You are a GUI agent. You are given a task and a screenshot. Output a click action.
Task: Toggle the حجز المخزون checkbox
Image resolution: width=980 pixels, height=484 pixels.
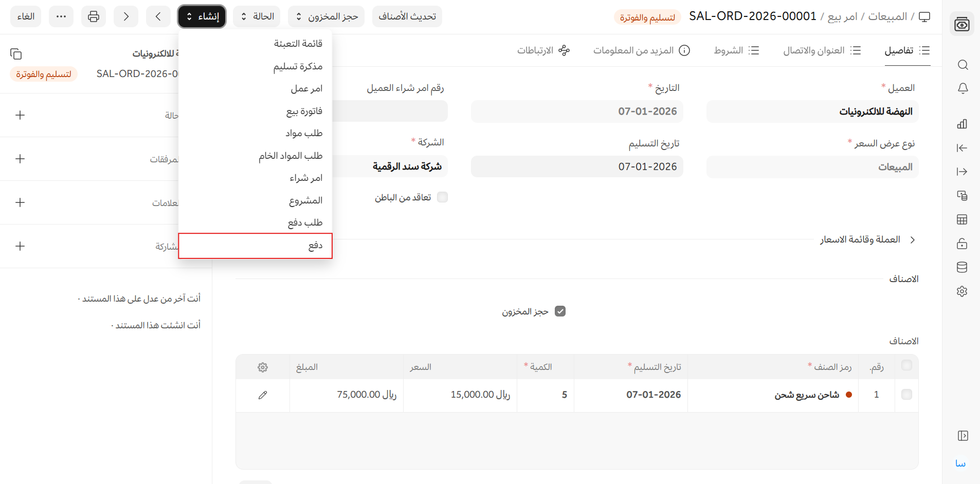coord(560,311)
